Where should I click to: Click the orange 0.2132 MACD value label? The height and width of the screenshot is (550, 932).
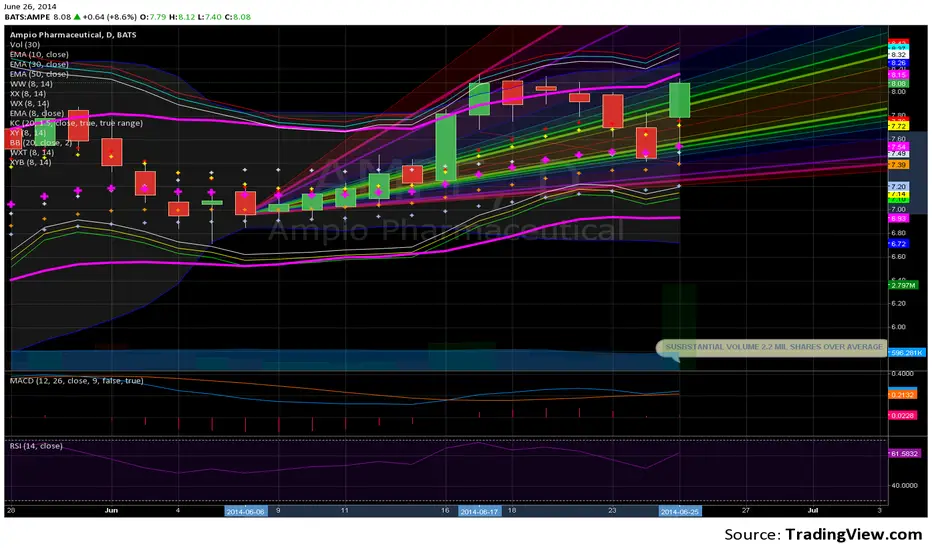tap(903, 395)
